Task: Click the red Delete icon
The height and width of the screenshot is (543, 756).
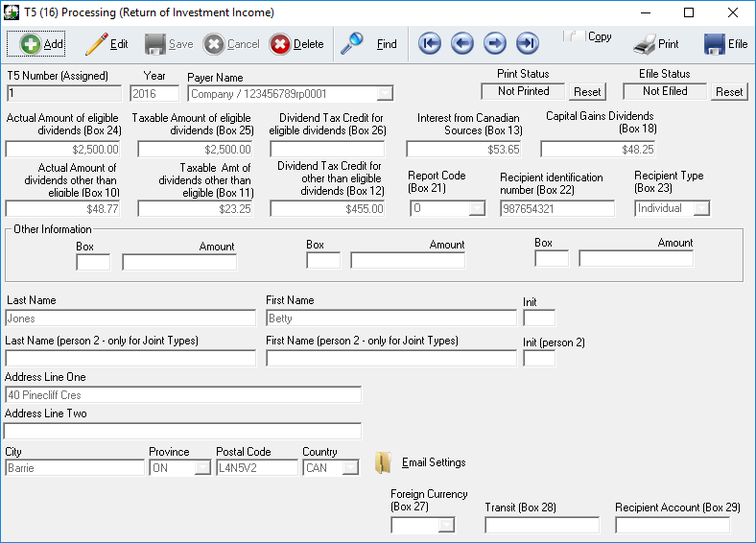Action: tap(280, 44)
